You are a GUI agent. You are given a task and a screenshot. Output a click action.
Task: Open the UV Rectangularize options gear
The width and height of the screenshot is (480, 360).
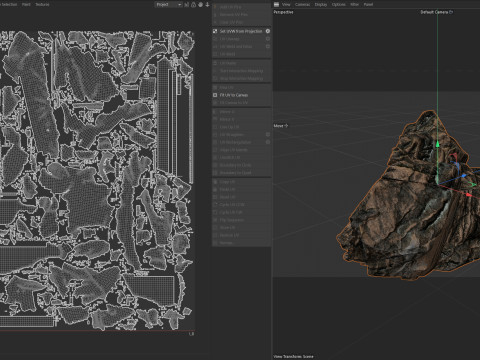[268, 142]
